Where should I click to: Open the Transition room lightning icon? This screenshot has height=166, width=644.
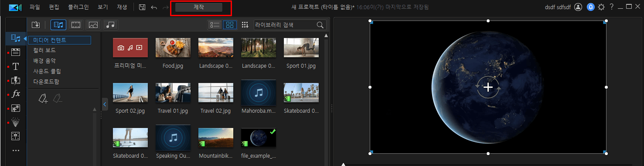pyautogui.click(x=16, y=80)
